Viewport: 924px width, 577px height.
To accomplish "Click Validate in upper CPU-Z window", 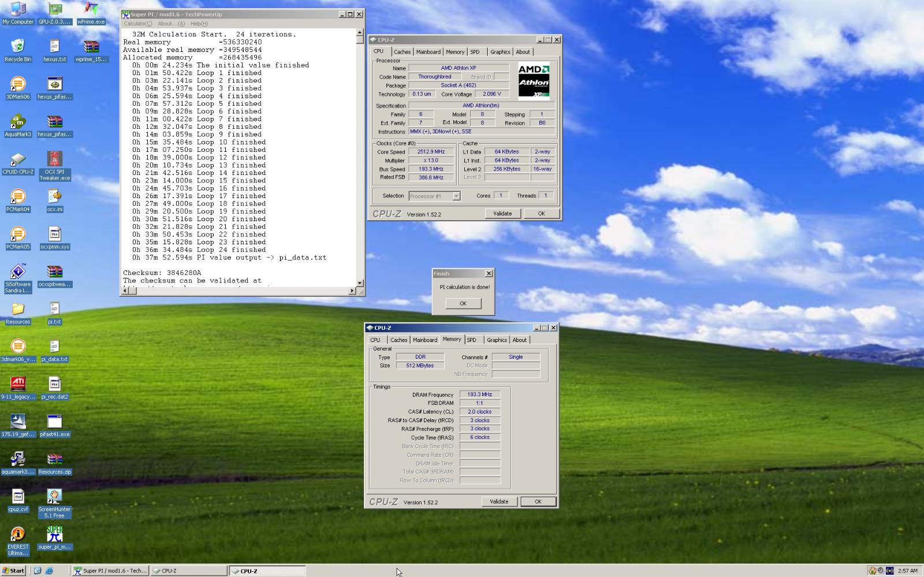I will (502, 214).
